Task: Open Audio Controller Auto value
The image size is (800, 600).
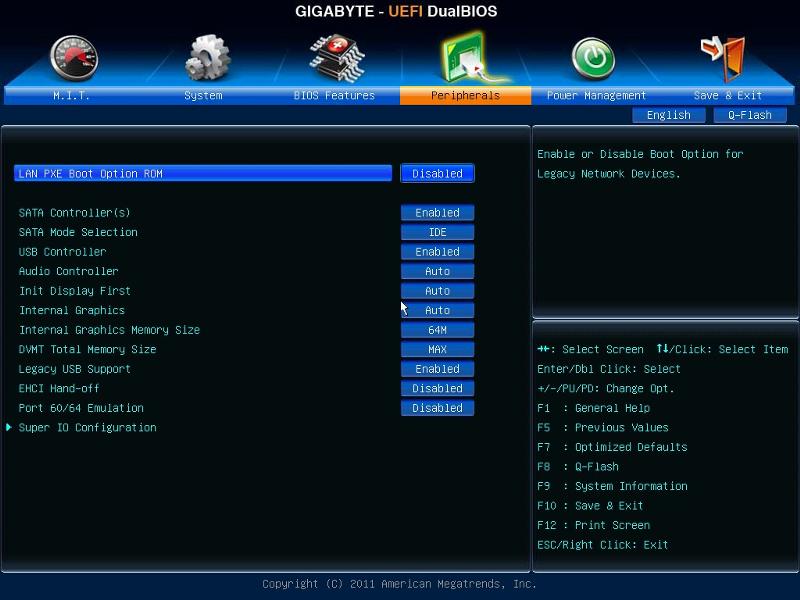Action: (x=437, y=271)
